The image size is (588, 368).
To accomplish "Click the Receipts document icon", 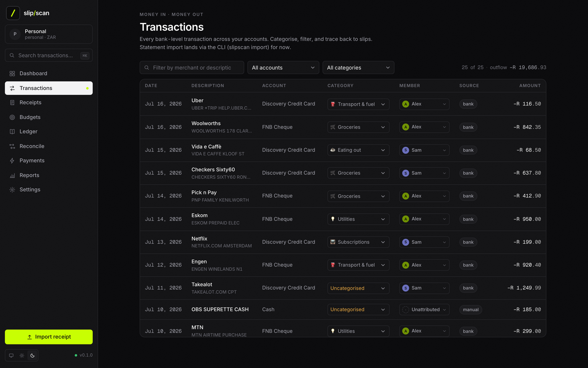I will pyautogui.click(x=12, y=102).
